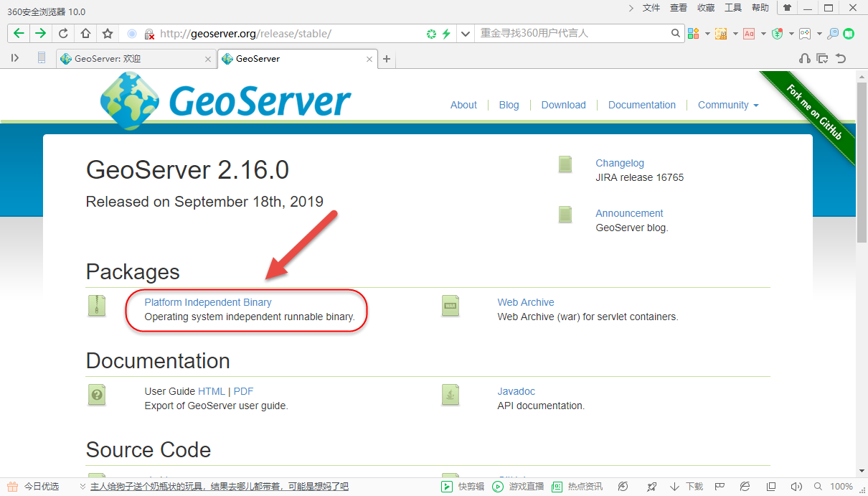Open dropdown arrow next to game controller icon
Screen dimensions: 868x496
coord(819,34)
